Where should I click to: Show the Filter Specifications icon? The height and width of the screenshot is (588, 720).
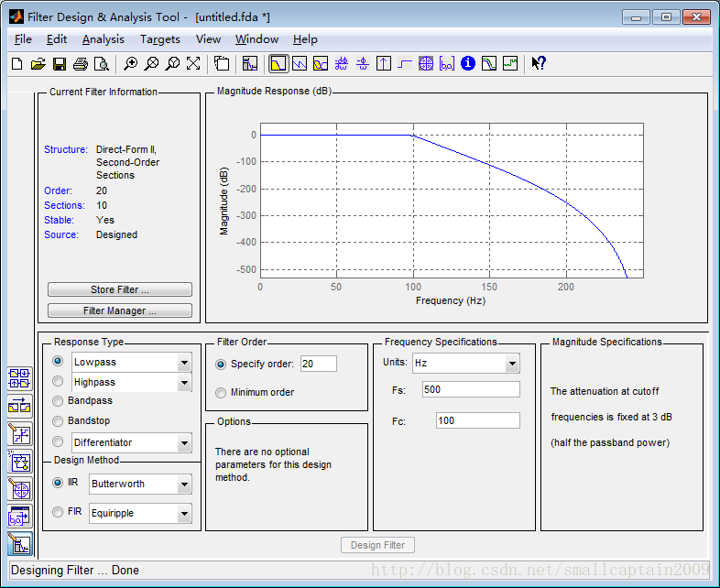coord(250,63)
